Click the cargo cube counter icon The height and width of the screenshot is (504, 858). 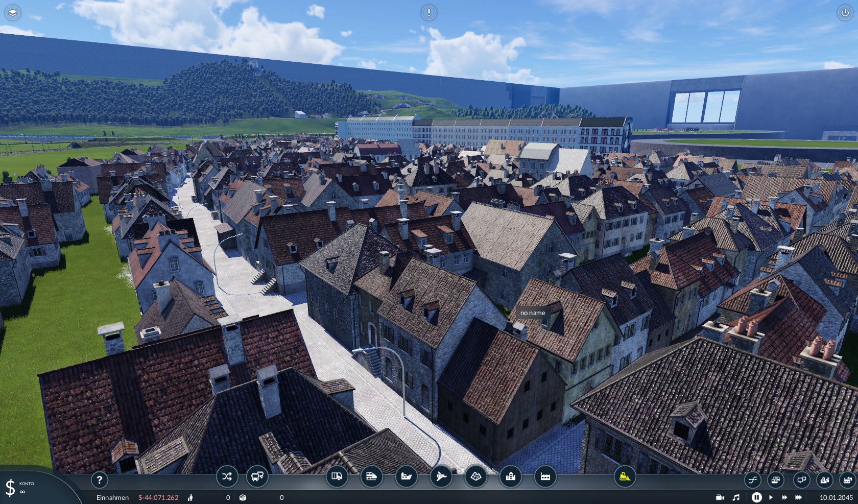click(243, 497)
